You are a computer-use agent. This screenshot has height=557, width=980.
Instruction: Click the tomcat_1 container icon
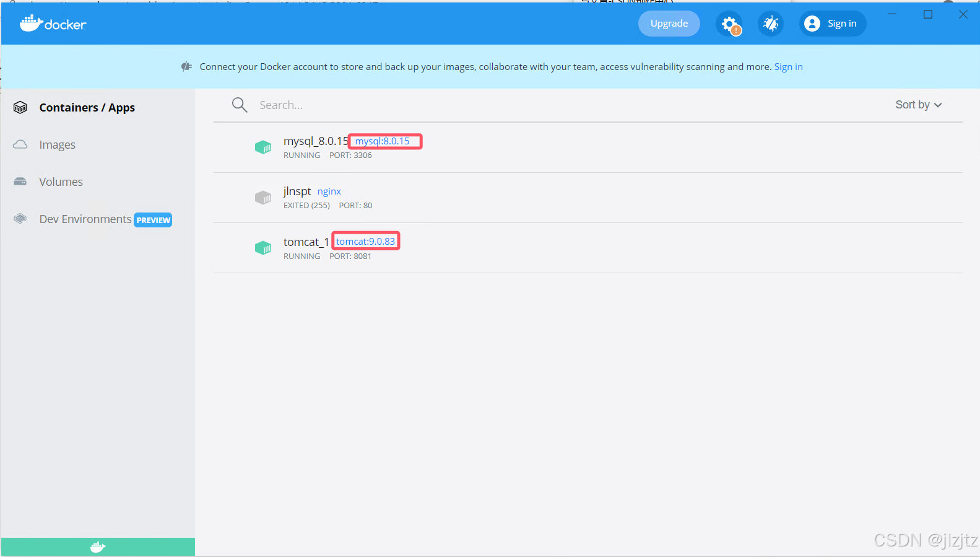point(263,248)
